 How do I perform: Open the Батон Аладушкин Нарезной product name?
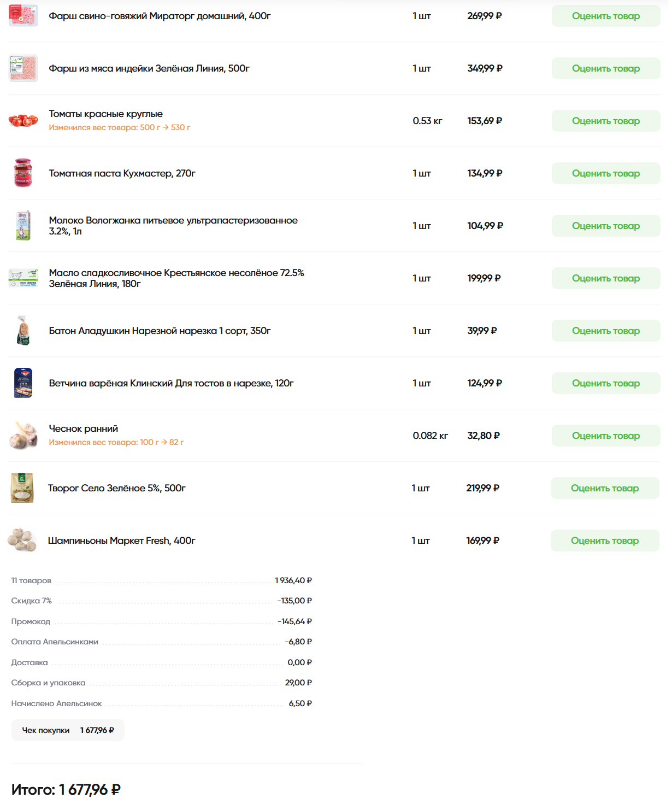click(160, 331)
